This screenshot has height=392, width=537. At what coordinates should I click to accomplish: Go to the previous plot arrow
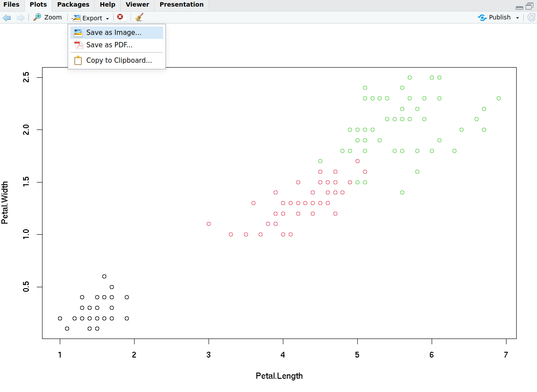[x=7, y=18]
